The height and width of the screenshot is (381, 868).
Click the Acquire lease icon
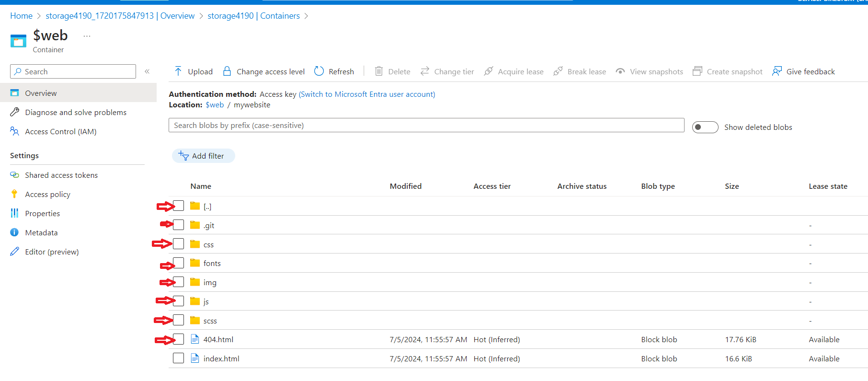[x=489, y=71]
